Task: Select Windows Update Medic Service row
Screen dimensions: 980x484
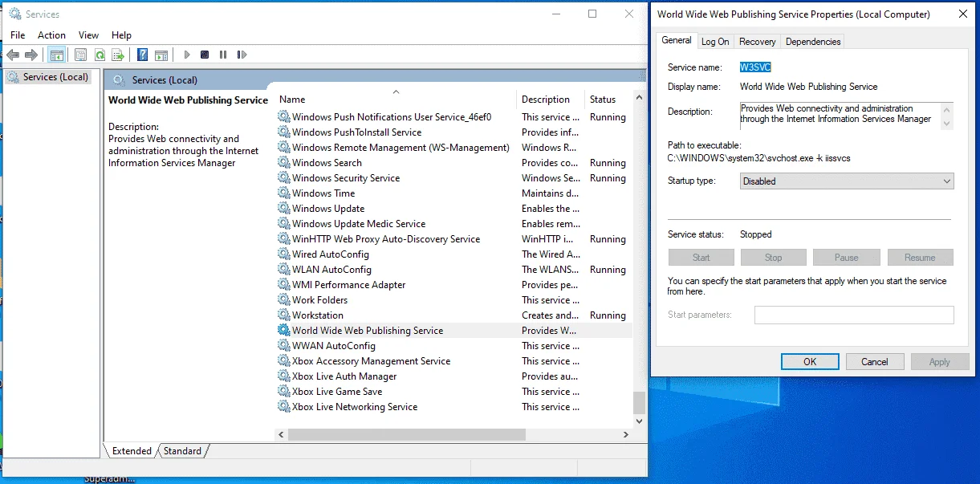Action: click(x=454, y=224)
